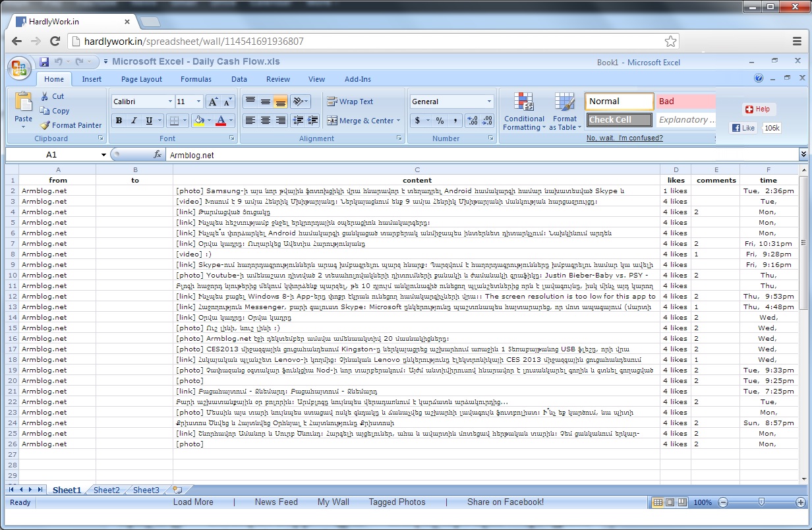Toggle Top Align
The image size is (812, 530).
pos(250,102)
